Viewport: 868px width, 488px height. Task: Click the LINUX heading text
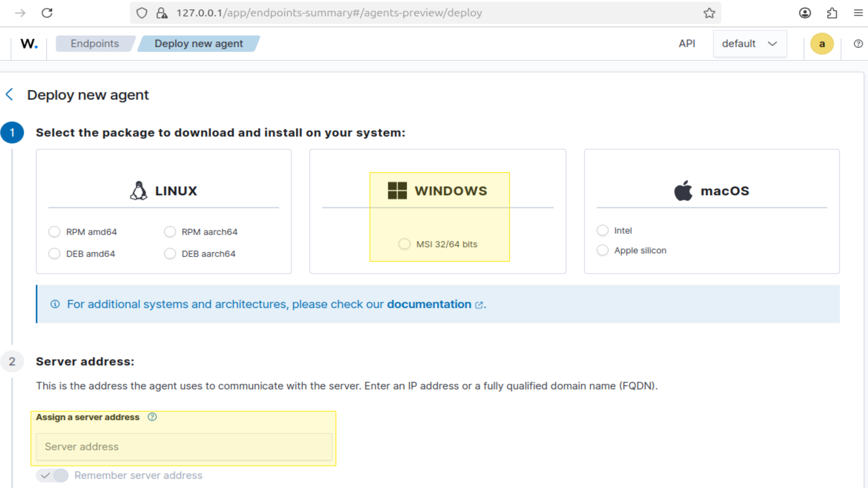coord(176,191)
